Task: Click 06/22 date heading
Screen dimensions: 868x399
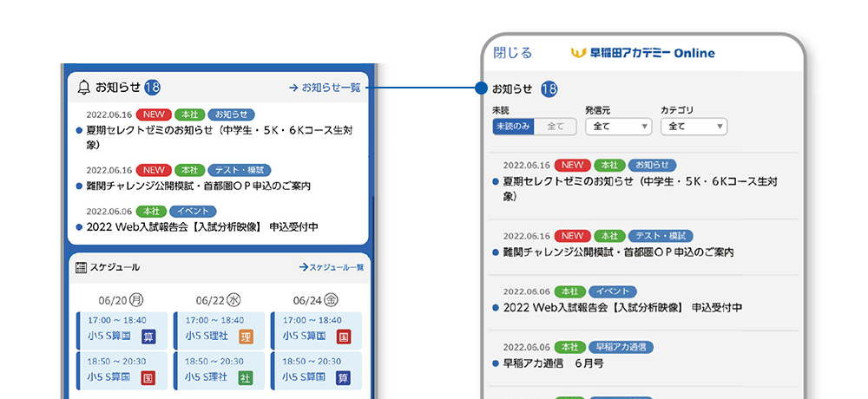Action: (210, 300)
